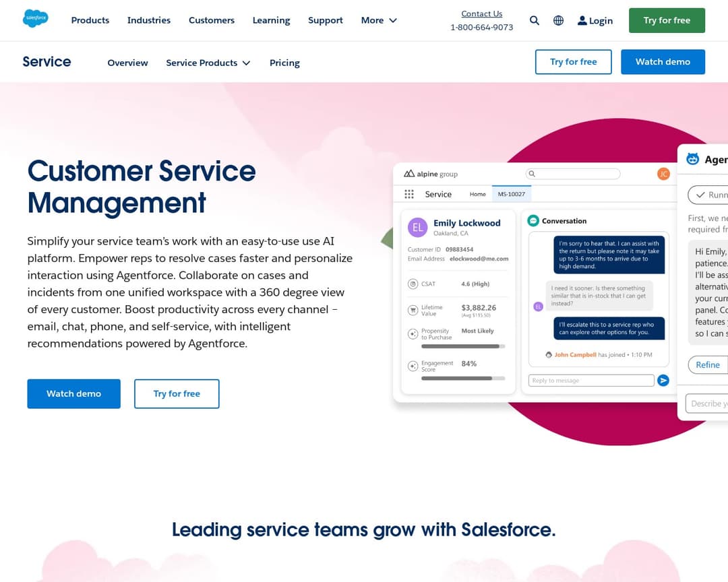Click the Contact Us link
Screen dimensions: 728x582
click(x=481, y=14)
